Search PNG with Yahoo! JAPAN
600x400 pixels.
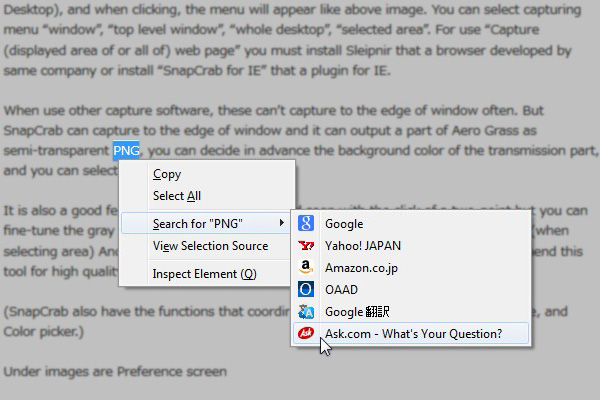click(411, 245)
